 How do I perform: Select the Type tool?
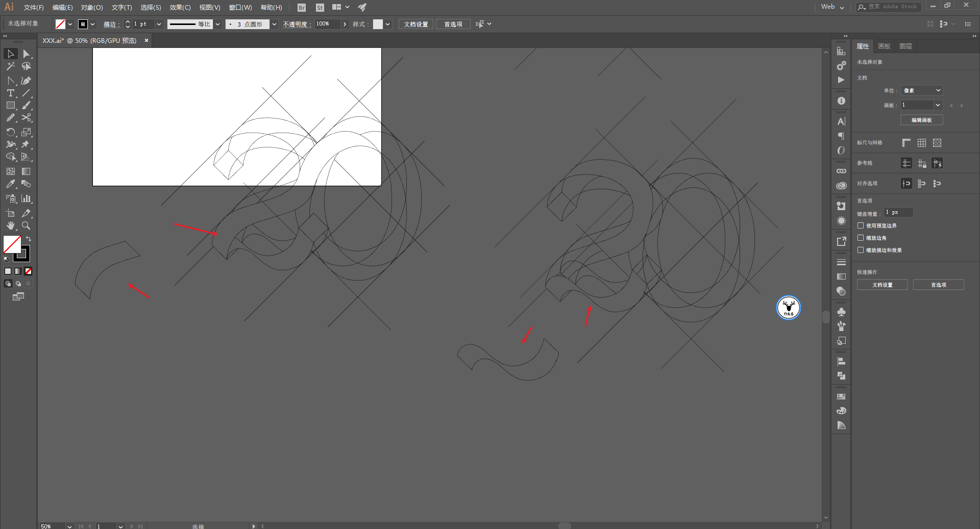coord(11,93)
